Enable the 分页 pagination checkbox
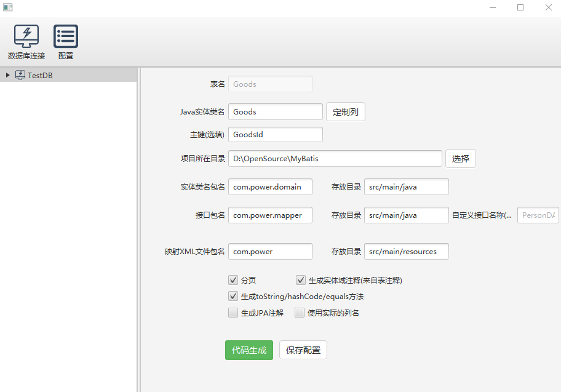This screenshot has height=392, width=561. point(233,279)
